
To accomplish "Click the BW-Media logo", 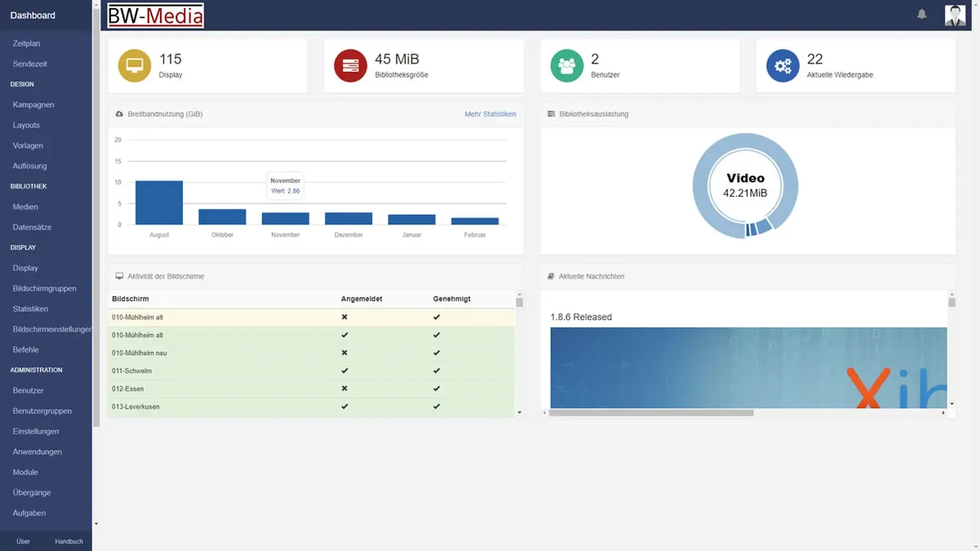I will point(156,16).
